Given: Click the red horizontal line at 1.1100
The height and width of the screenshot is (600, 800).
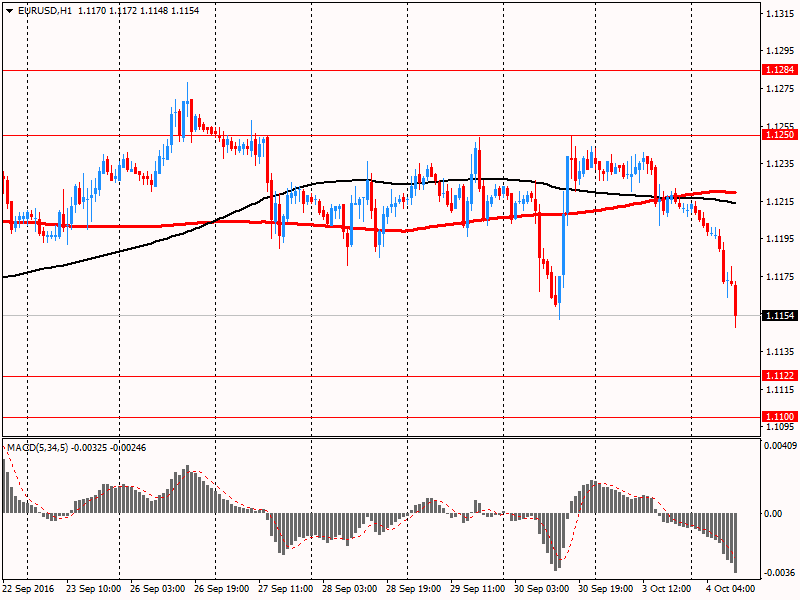Looking at the screenshot, I should tap(382, 417).
